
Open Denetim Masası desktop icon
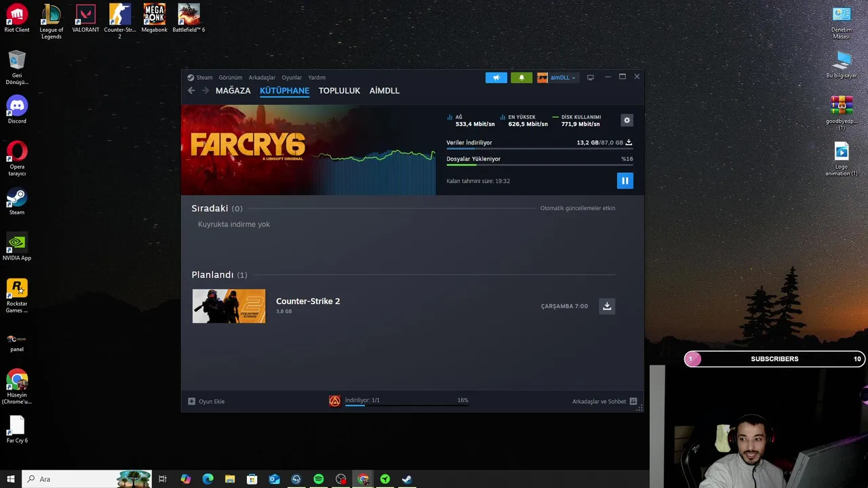(842, 22)
